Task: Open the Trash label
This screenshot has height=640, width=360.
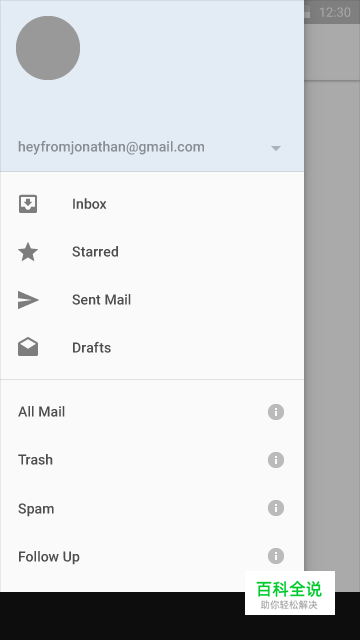Action: pos(35,460)
